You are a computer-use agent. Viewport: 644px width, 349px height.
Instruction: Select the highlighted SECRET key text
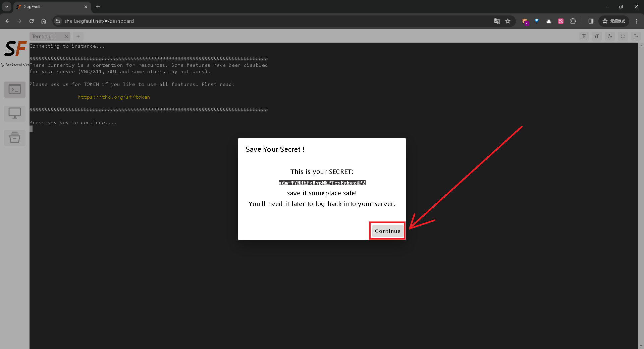(x=322, y=183)
